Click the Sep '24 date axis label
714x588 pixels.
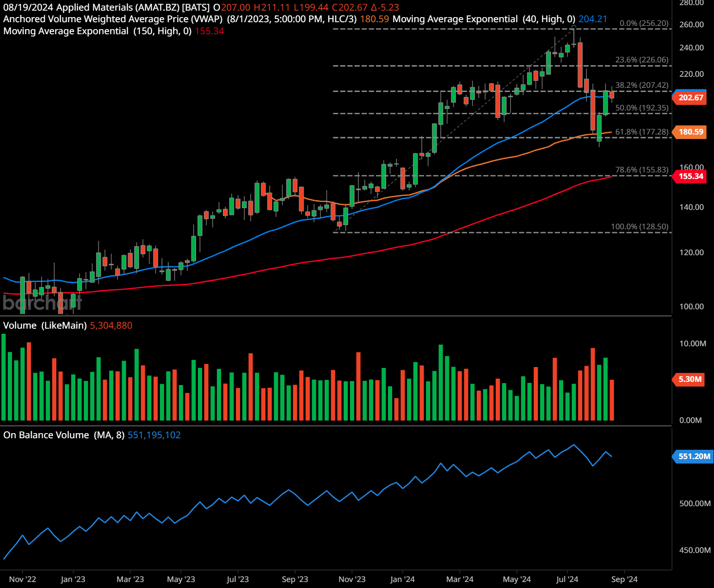pos(624,579)
